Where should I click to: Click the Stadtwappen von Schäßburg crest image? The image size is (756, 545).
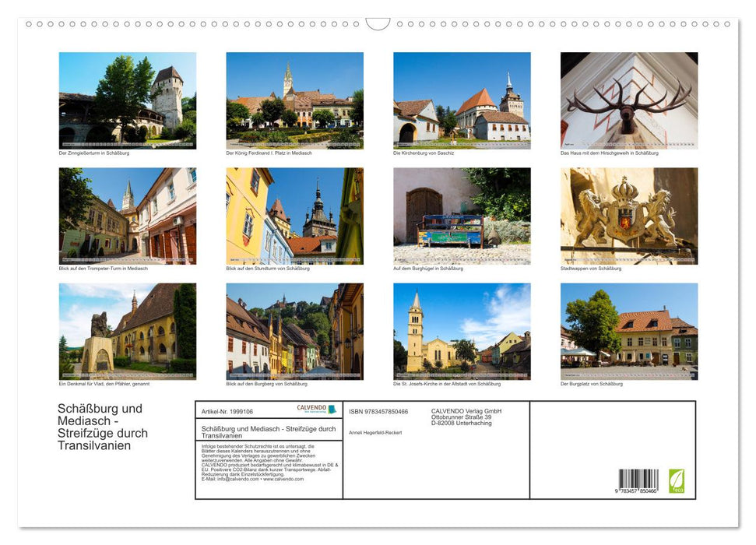tap(628, 216)
